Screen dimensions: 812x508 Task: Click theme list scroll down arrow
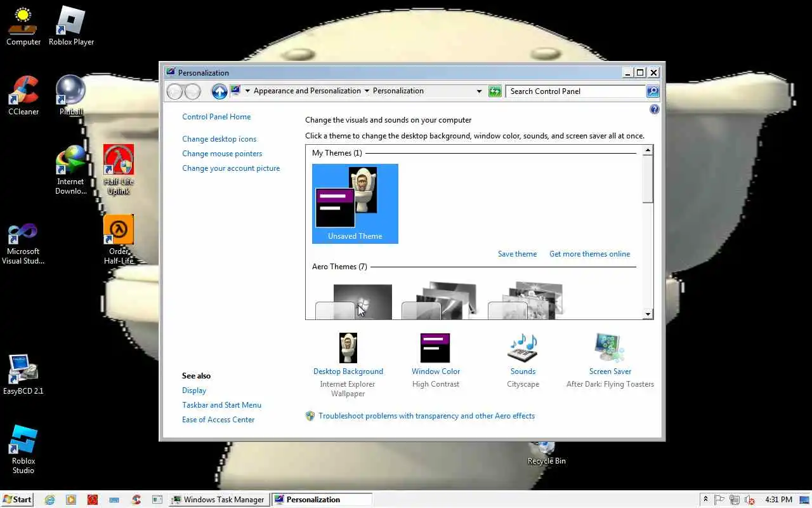[648, 314]
